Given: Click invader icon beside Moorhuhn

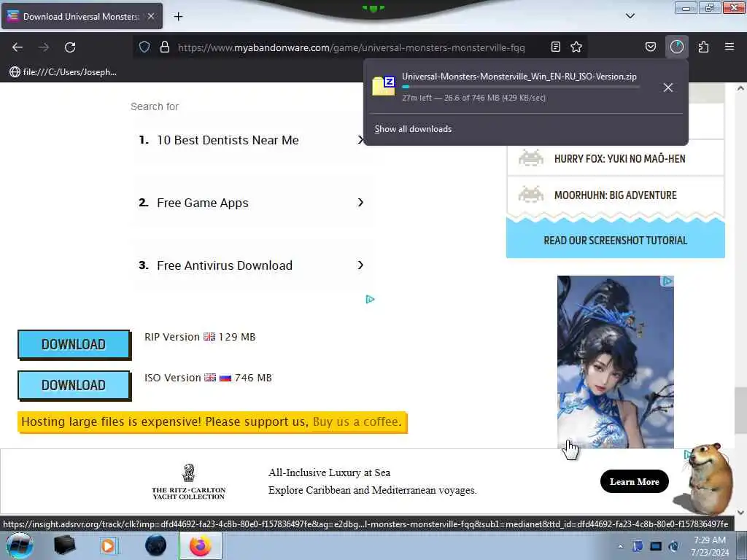Looking at the screenshot, I should point(531,194).
